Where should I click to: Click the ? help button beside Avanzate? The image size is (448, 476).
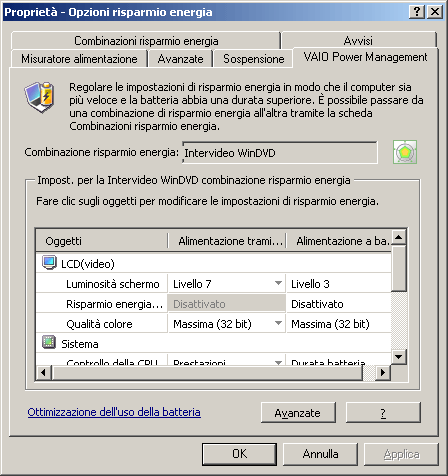click(x=383, y=413)
